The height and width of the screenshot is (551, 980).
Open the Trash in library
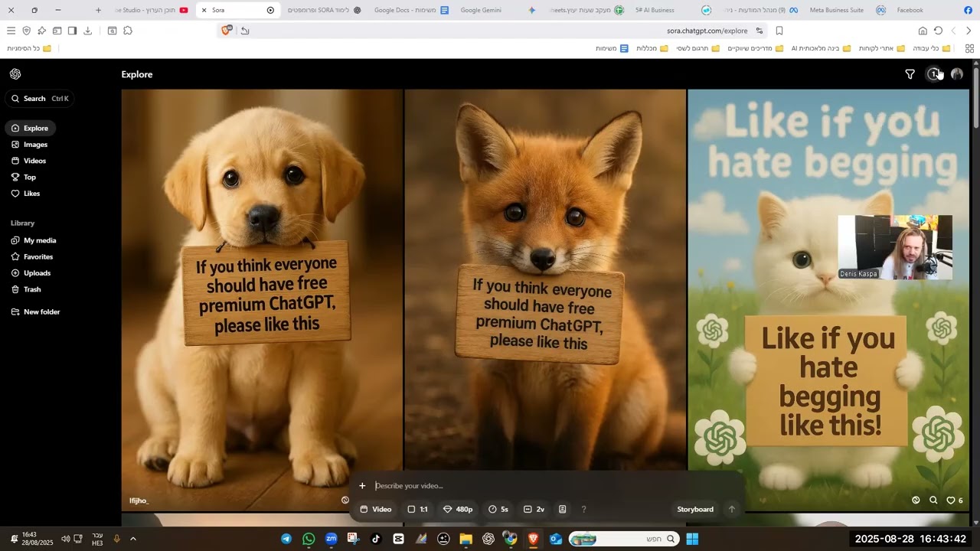point(27,289)
